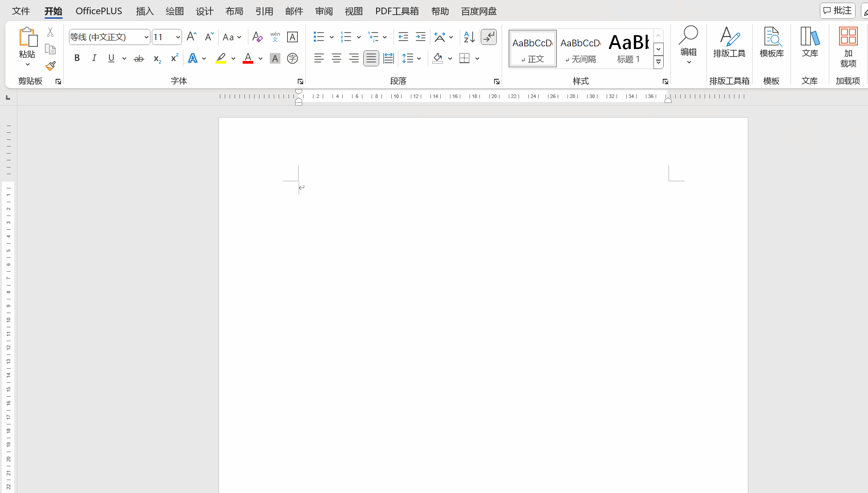Open the 审阅 ribbon tab

tap(324, 11)
